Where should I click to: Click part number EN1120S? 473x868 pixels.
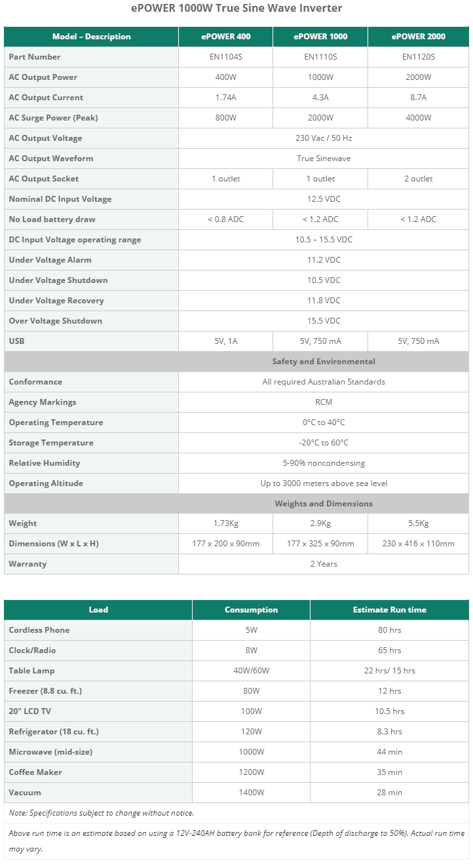[419, 57]
